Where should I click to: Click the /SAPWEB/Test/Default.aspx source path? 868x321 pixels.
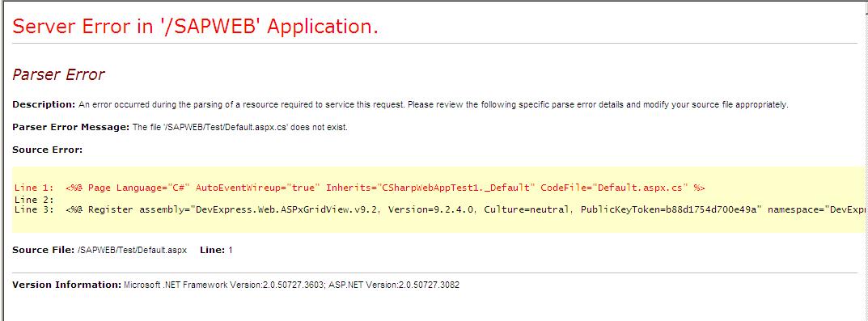(133, 251)
